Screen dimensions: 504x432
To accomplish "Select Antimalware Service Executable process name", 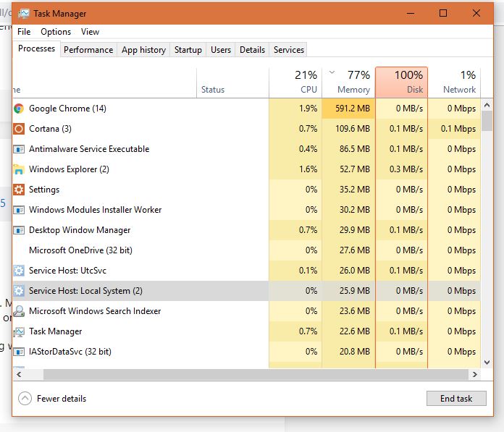I will pyautogui.click(x=89, y=149).
